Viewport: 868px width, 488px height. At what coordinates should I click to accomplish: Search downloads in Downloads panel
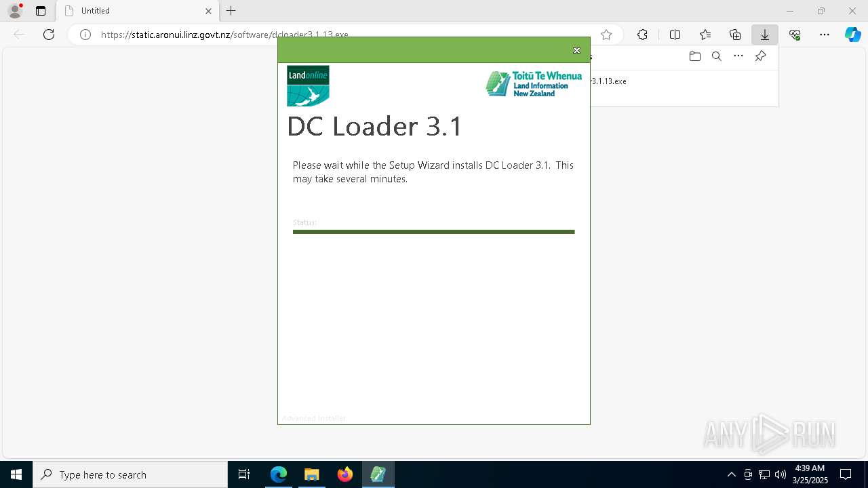[x=716, y=56]
